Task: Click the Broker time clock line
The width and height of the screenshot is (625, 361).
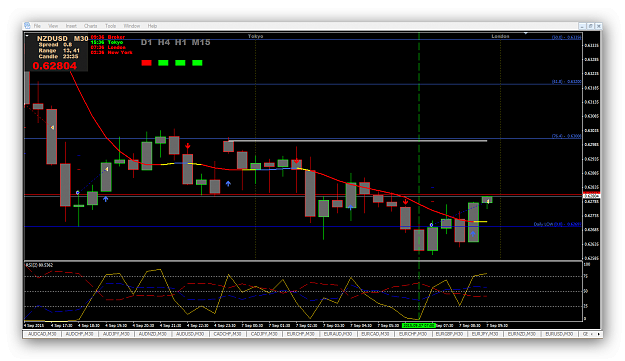Action: [108, 37]
